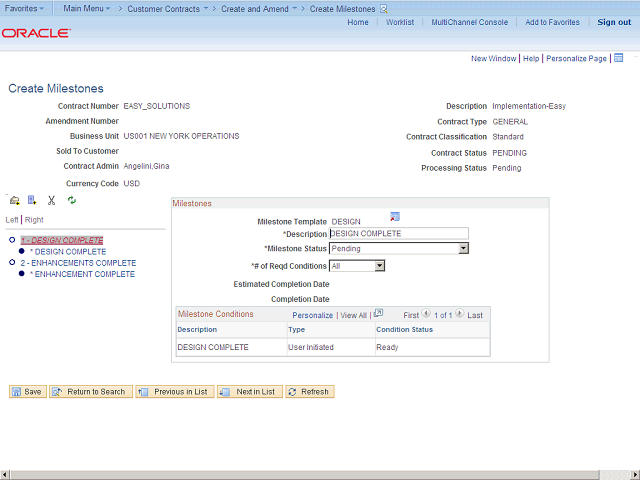Image resolution: width=640 pixels, height=480 pixels.
Task: Click into the Description text field
Action: click(x=398, y=233)
